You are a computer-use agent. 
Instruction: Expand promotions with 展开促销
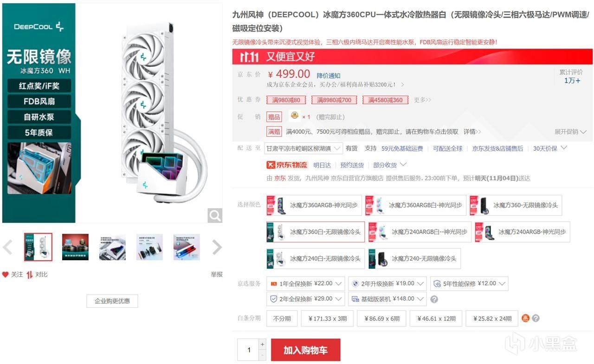(x=570, y=132)
